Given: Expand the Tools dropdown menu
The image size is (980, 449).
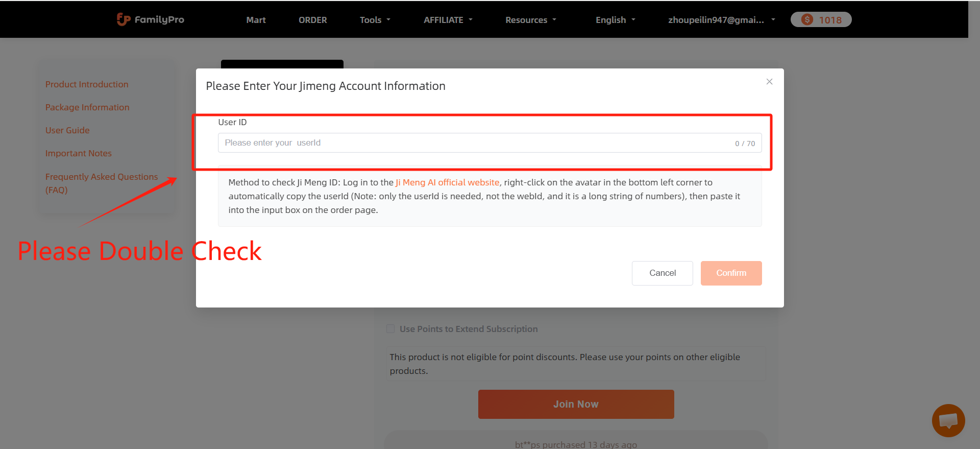Looking at the screenshot, I should point(375,20).
